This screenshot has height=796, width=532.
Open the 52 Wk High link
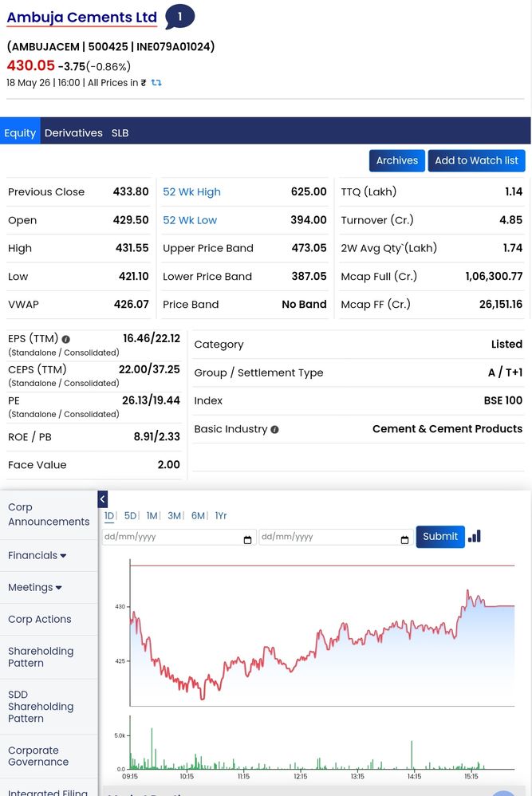[191, 192]
